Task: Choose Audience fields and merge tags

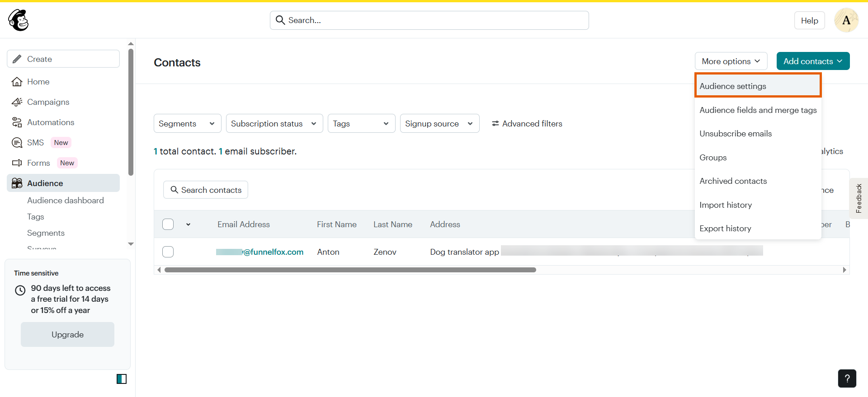Action: pyautogui.click(x=758, y=110)
